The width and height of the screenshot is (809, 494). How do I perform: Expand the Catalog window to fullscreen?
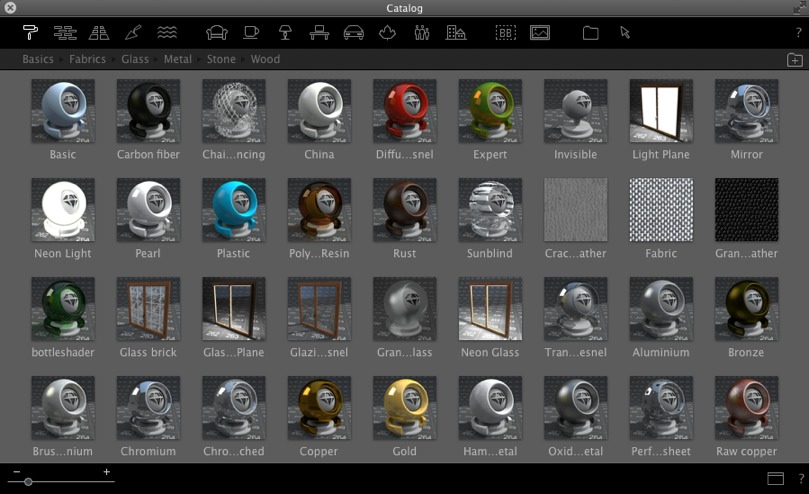[799, 7]
